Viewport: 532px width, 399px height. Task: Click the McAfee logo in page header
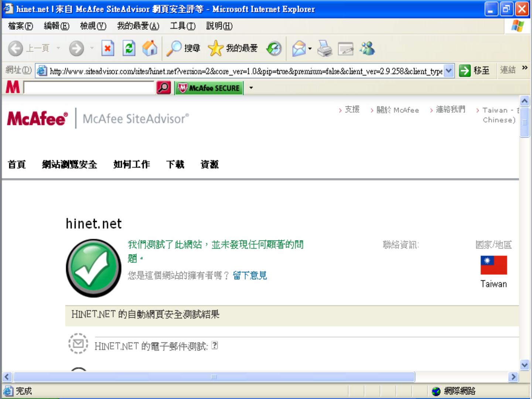[x=37, y=119]
